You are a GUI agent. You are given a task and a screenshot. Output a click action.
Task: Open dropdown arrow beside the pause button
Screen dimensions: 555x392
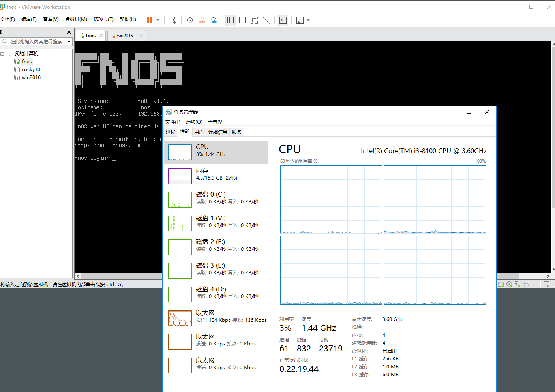pos(158,20)
